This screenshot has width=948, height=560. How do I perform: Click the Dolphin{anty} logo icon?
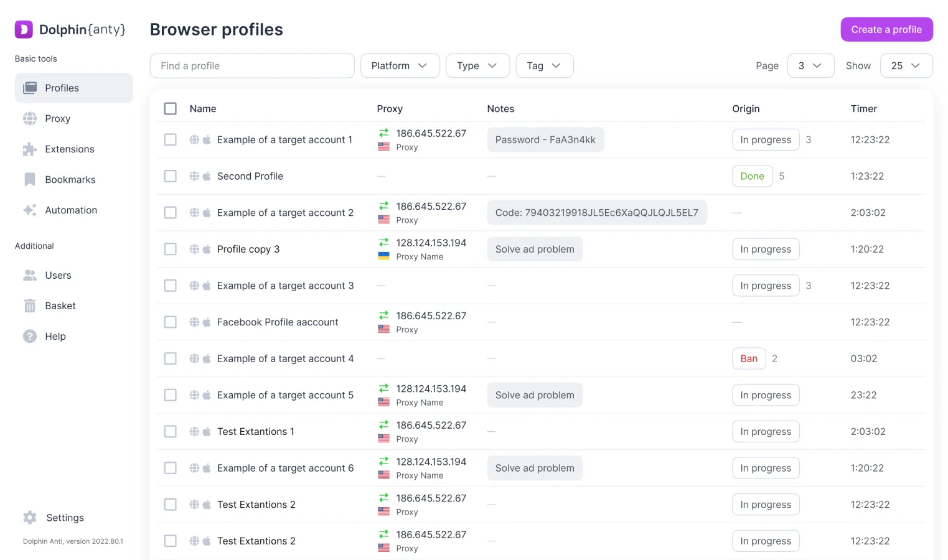(x=24, y=29)
